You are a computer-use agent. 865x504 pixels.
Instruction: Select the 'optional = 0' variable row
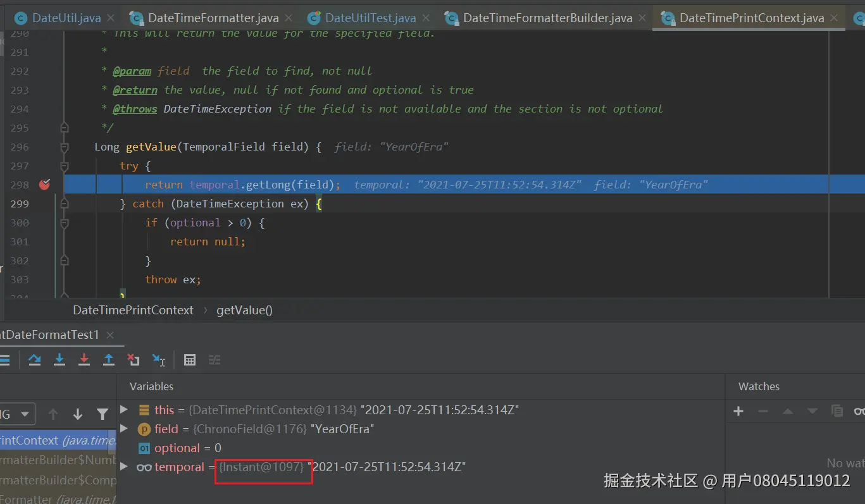tap(421, 448)
